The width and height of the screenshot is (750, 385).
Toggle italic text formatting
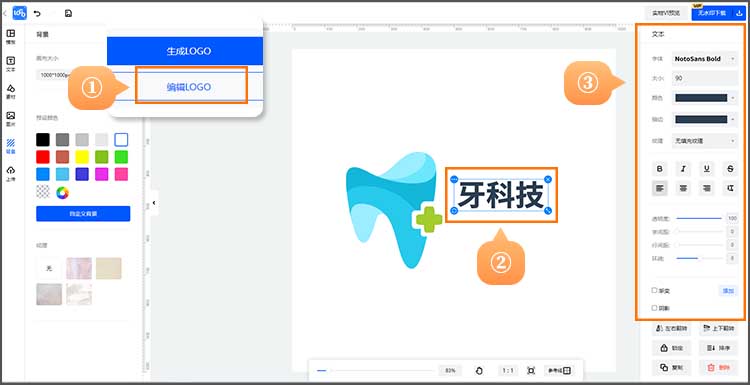point(683,168)
